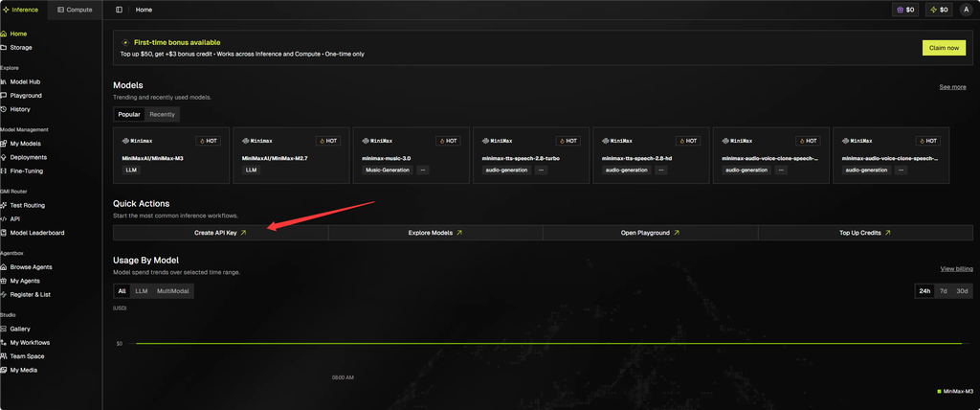Set usage time range to 30d

coord(963,292)
